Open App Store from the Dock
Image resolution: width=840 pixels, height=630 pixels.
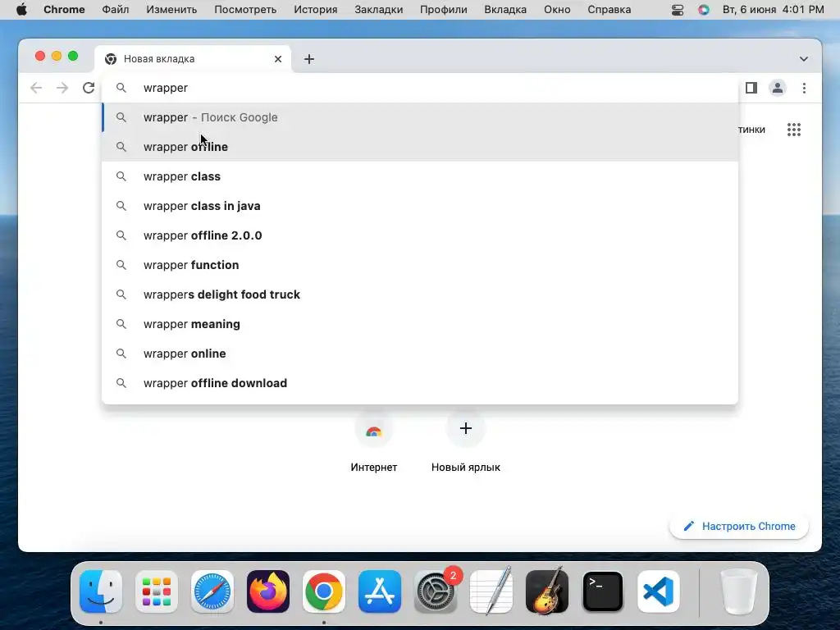tap(380, 591)
